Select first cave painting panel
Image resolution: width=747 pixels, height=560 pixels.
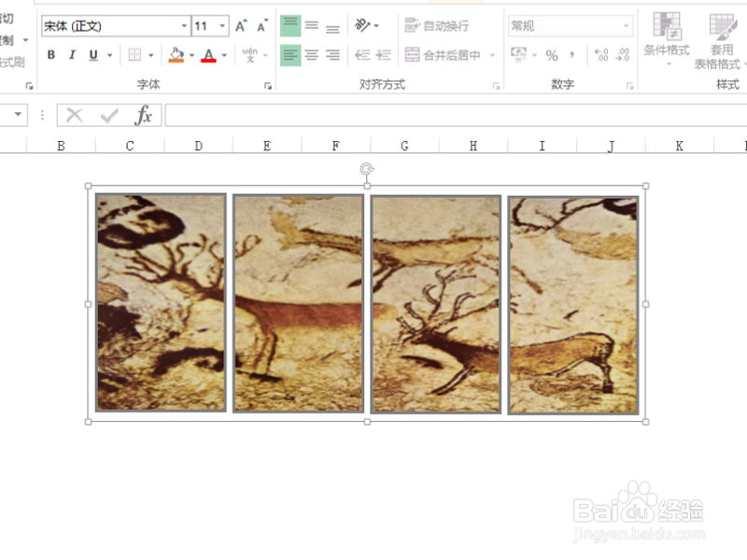161,302
